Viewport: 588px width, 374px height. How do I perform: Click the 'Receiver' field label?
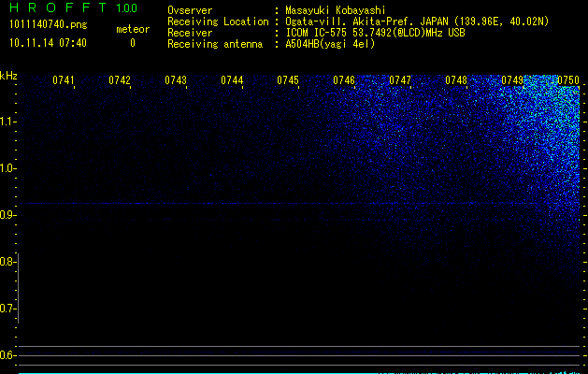[190, 33]
